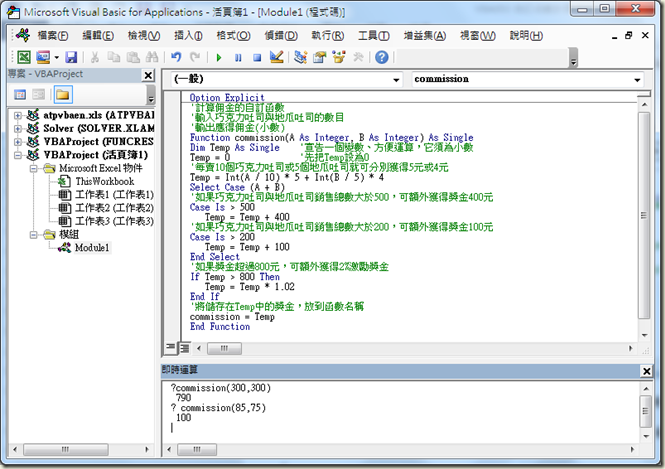Open Find using the binoculars icon

152,57
